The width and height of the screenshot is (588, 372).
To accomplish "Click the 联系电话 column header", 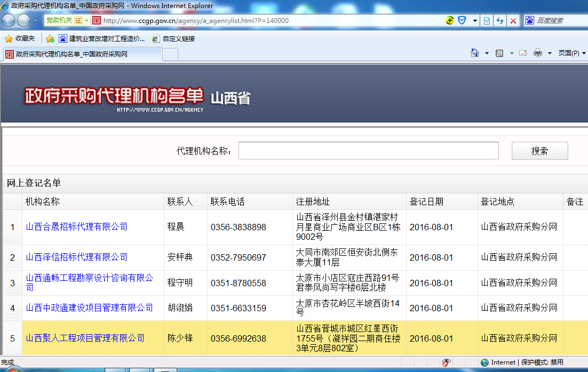I will coord(228,201).
